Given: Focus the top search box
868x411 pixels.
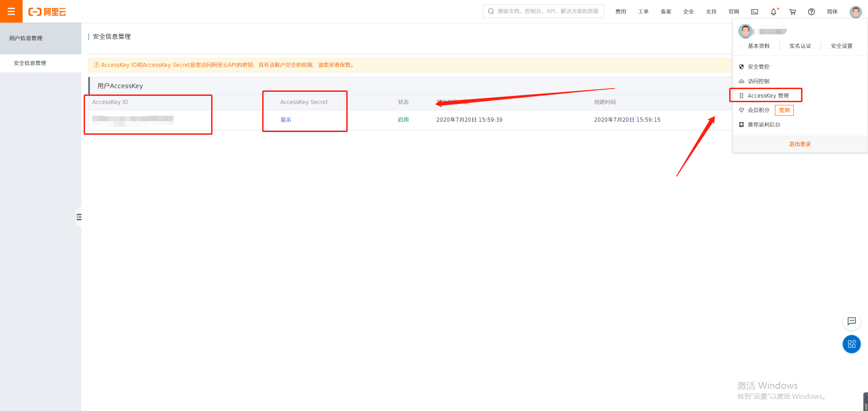Looking at the screenshot, I should click(543, 11).
